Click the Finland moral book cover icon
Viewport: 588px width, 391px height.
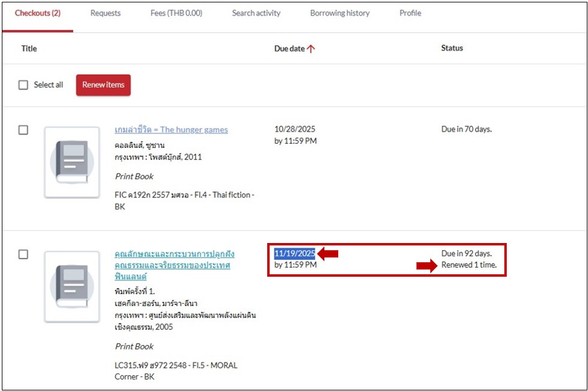72,286
